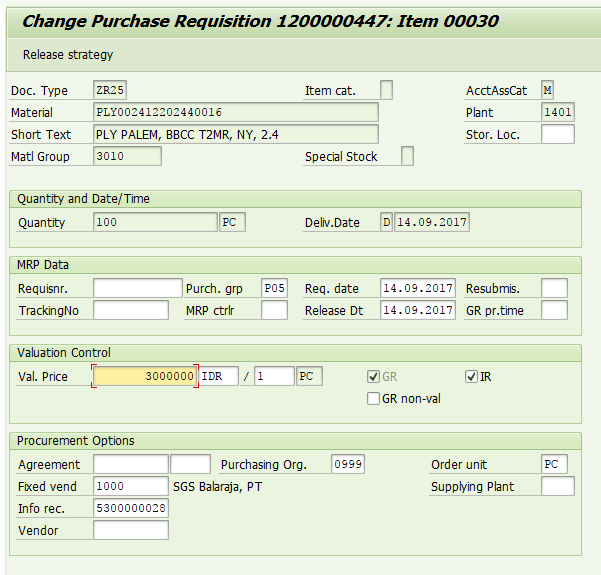This screenshot has width=601, height=575.
Task: Enable the GR non-val checkbox
Action: [373, 398]
